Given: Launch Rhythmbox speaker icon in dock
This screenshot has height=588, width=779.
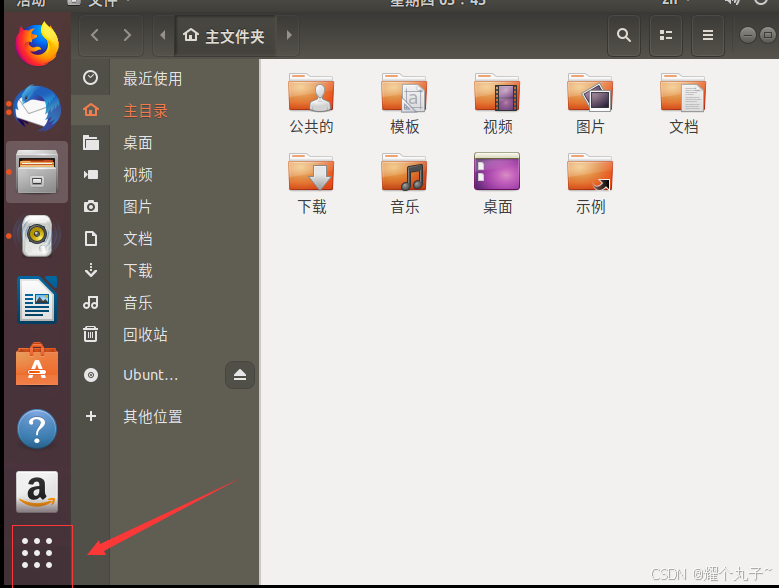Looking at the screenshot, I should [37, 236].
